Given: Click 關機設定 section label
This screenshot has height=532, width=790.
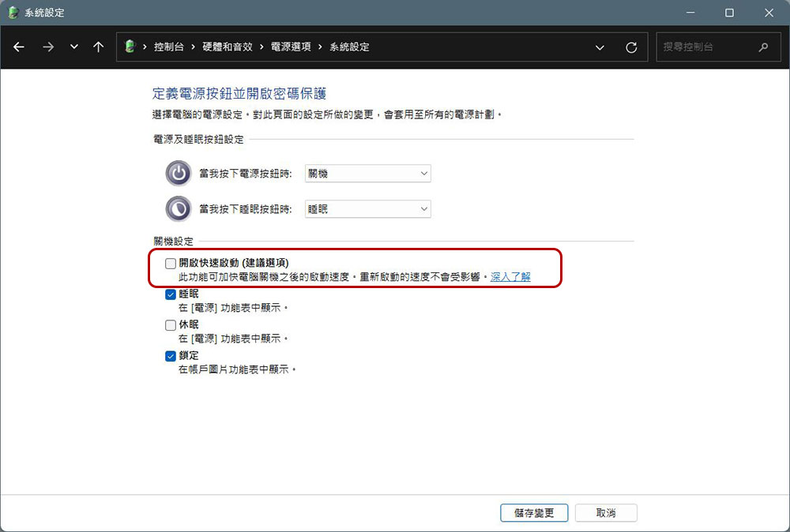Looking at the screenshot, I should point(173,241).
